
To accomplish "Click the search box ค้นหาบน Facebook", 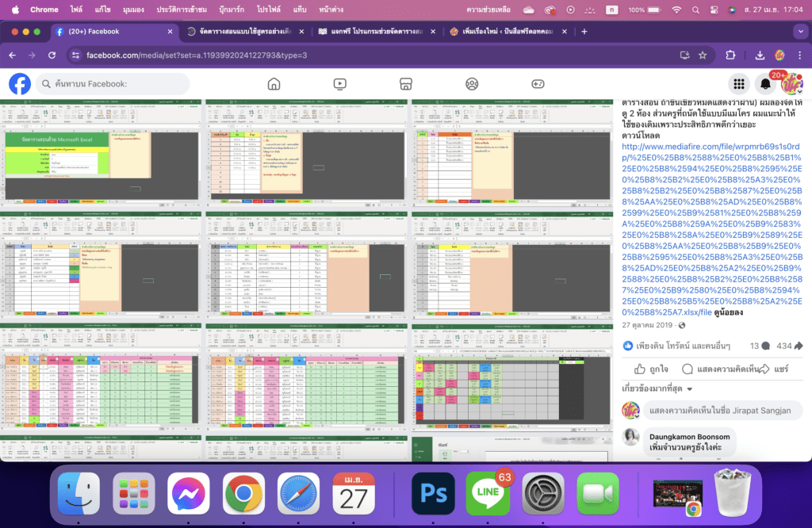I will tap(113, 84).
